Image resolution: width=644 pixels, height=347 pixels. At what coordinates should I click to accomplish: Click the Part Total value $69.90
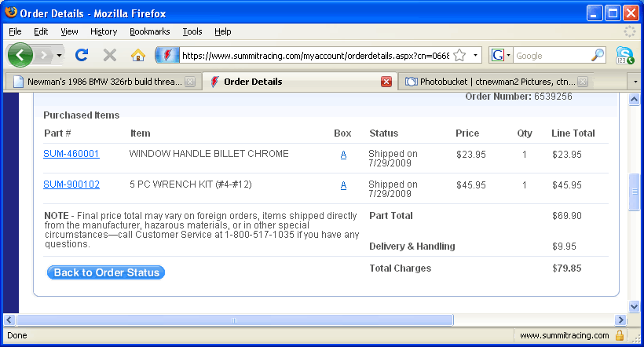tap(566, 216)
